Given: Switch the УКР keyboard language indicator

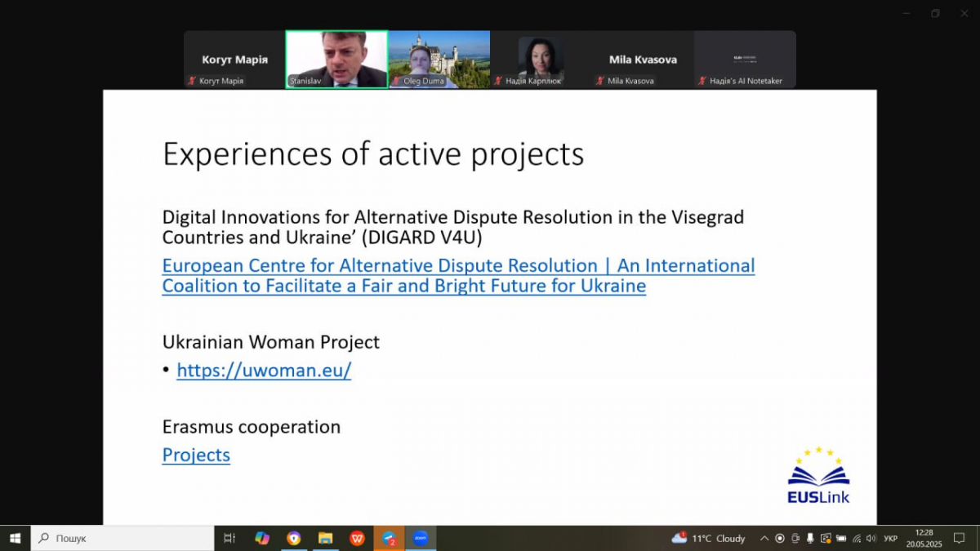Looking at the screenshot, I should pyautogui.click(x=891, y=539).
